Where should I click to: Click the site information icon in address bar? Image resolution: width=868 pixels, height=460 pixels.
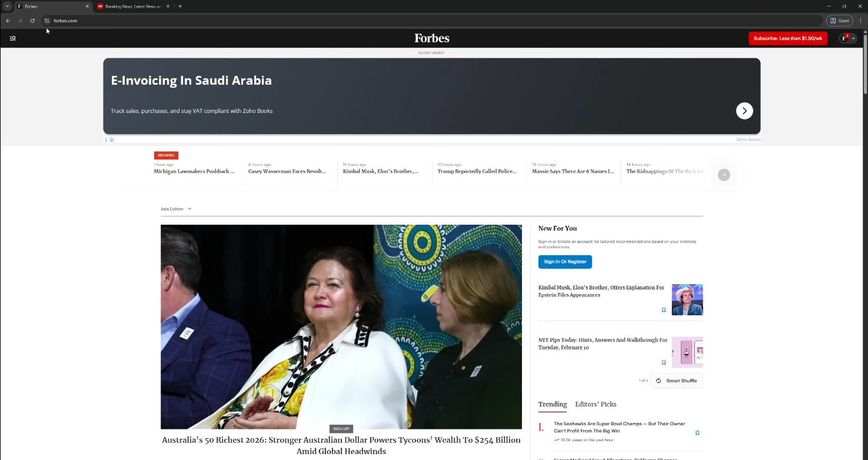coord(47,21)
